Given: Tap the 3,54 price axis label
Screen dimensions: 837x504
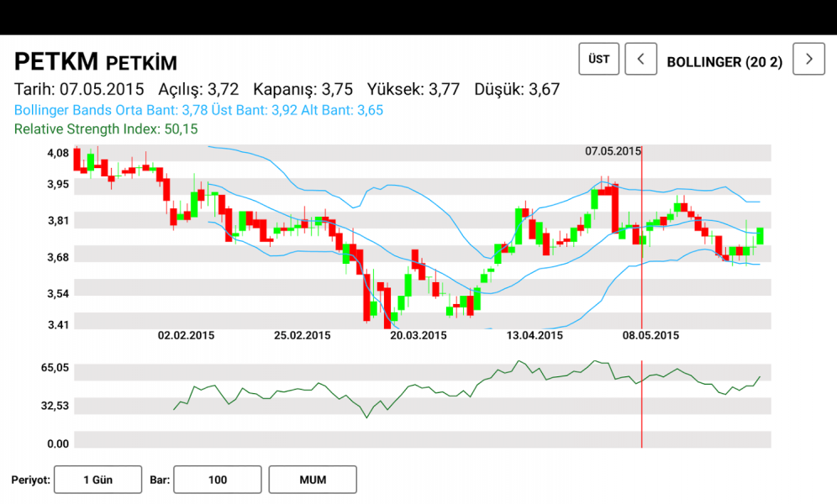Looking at the screenshot, I should pyautogui.click(x=58, y=294).
